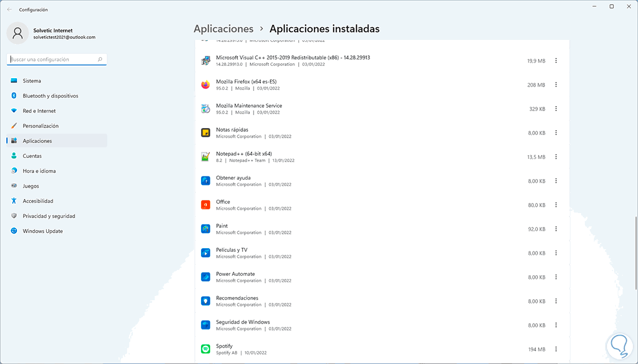Open three-dot menu for Notas rápidas
The height and width of the screenshot is (364, 638).
(556, 133)
